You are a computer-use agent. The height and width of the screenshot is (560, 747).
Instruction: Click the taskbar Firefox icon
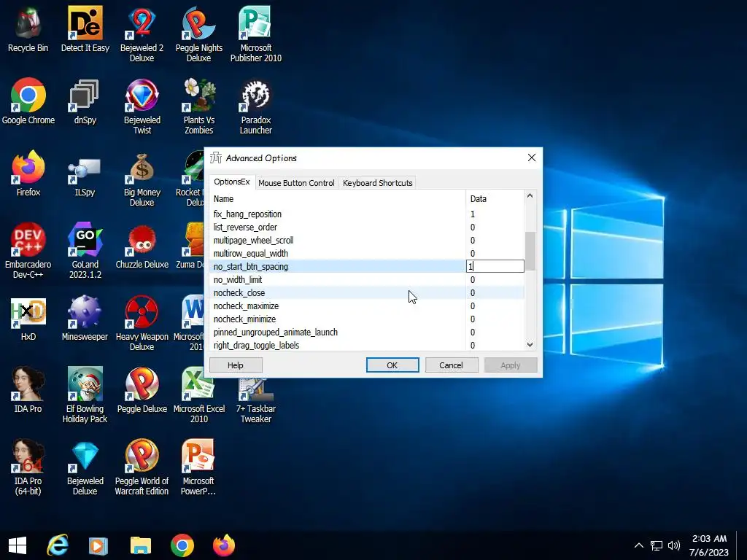[223, 545]
